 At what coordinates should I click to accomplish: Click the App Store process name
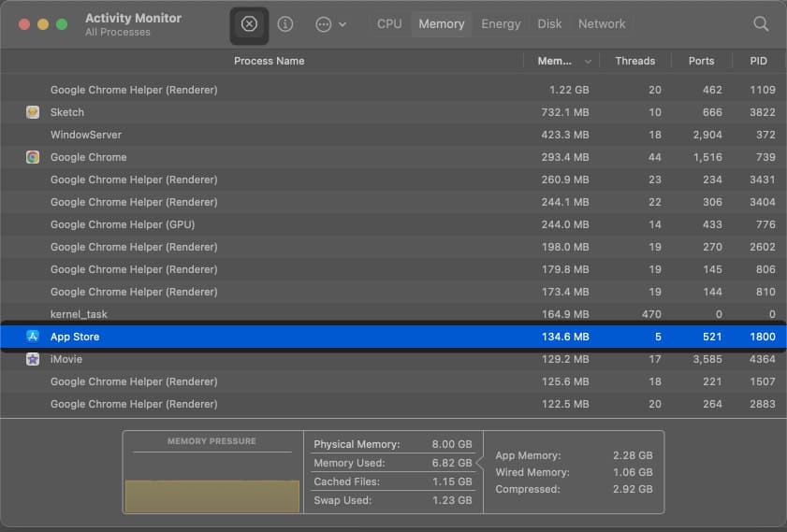(x=75, y=337)
